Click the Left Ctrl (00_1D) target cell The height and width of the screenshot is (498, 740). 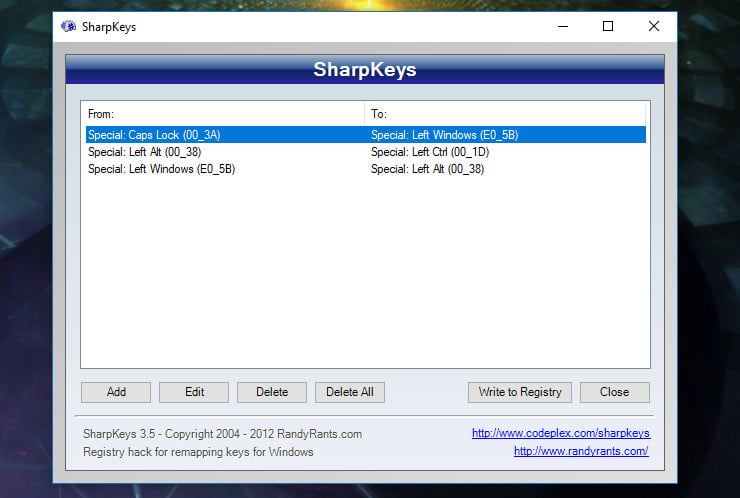coord(429,152)
